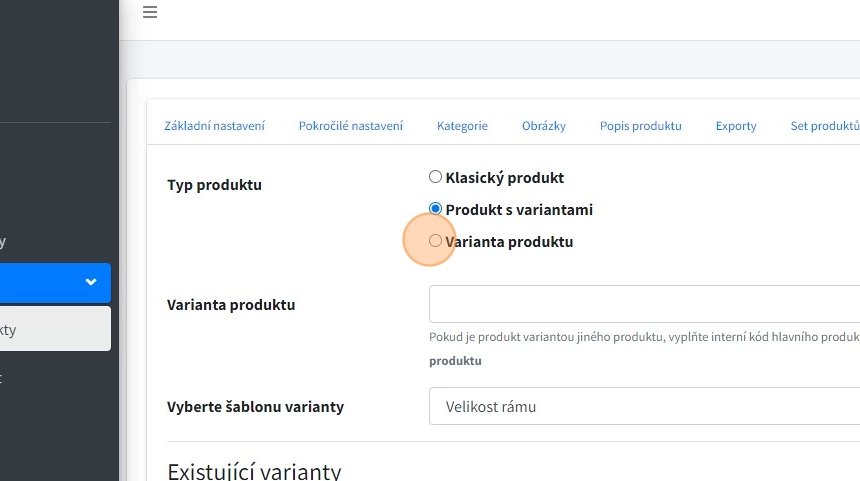Viewport: 860px width, 481px height.
Task: Click the highlighted sidebar submenu item
Action: 50,329
